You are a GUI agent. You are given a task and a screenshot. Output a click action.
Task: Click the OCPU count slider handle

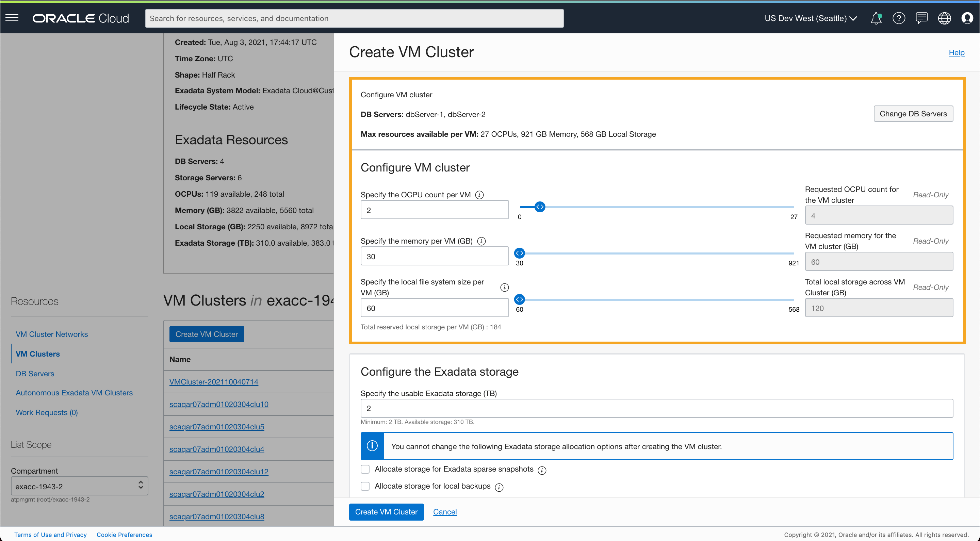(539, 207)
